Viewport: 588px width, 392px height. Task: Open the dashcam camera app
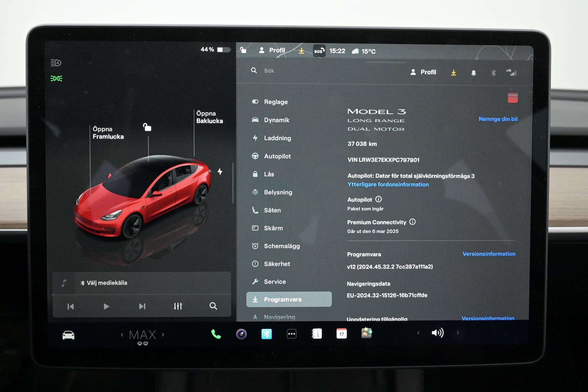click(x=241, y=334)
